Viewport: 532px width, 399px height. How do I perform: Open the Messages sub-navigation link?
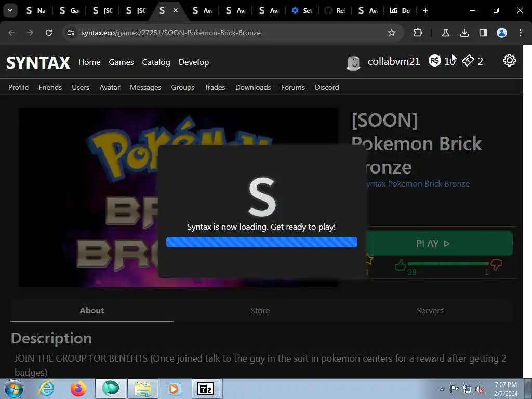pos(145,87)
